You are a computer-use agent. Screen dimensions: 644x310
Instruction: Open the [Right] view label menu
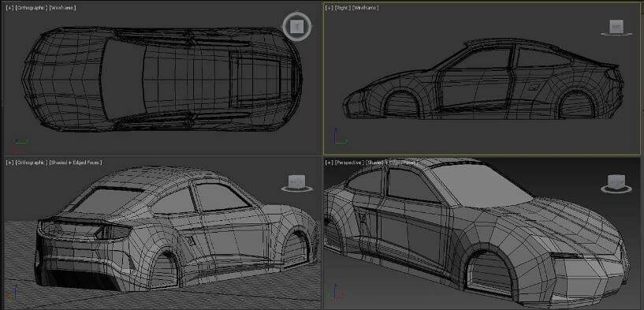click(x=342, y=8)
